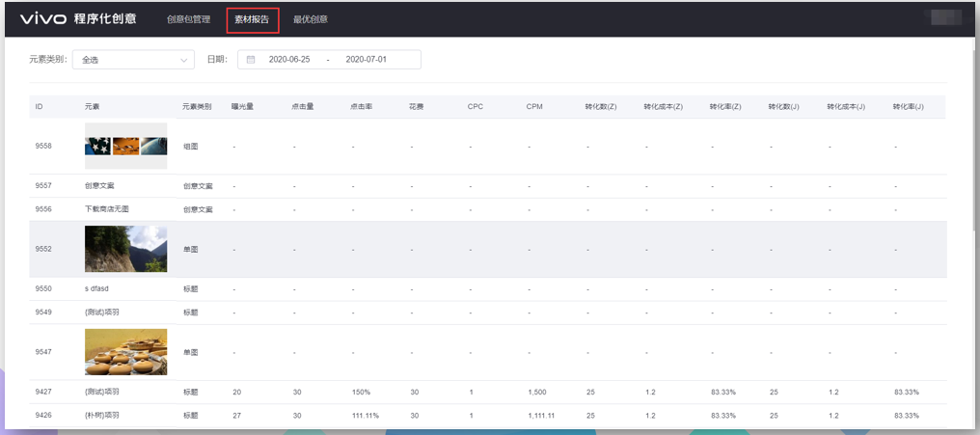The width and height of the screenshot is (980, 435).
Task: Click the vivo logo in the header
Action: click(43, 18)
